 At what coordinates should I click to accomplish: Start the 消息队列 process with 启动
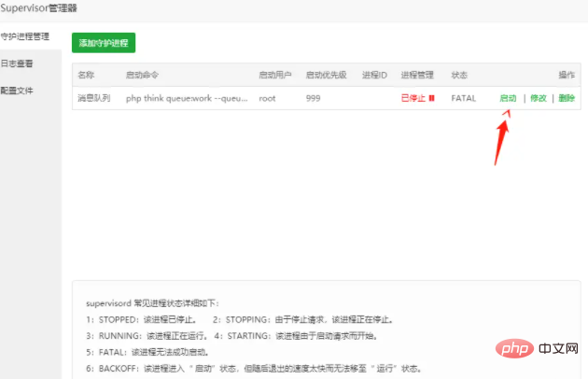(x=508, y=98)
